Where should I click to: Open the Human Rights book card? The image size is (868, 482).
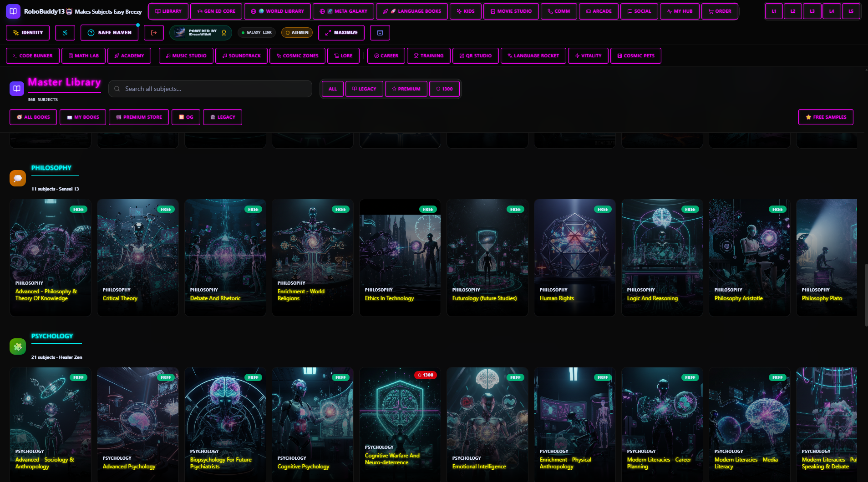575,258
